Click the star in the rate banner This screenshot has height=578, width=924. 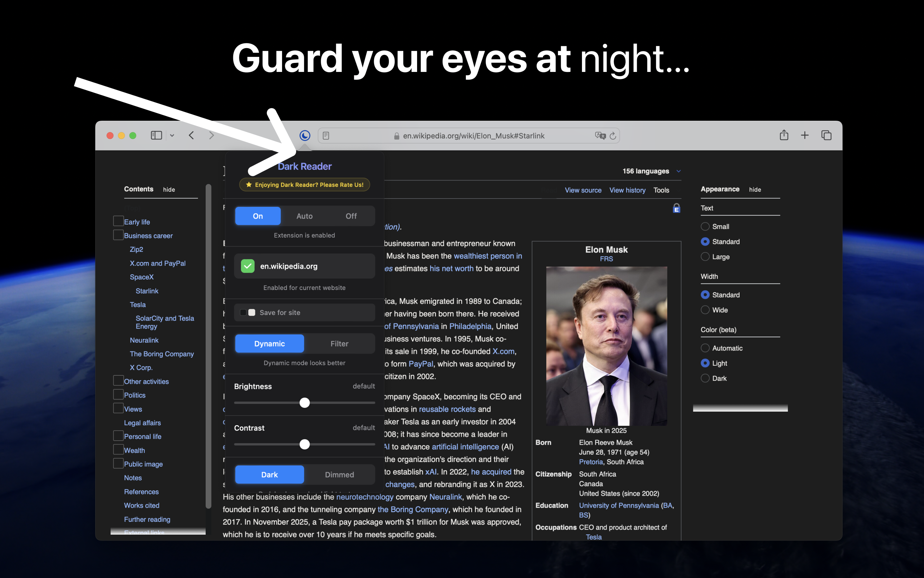249,185
